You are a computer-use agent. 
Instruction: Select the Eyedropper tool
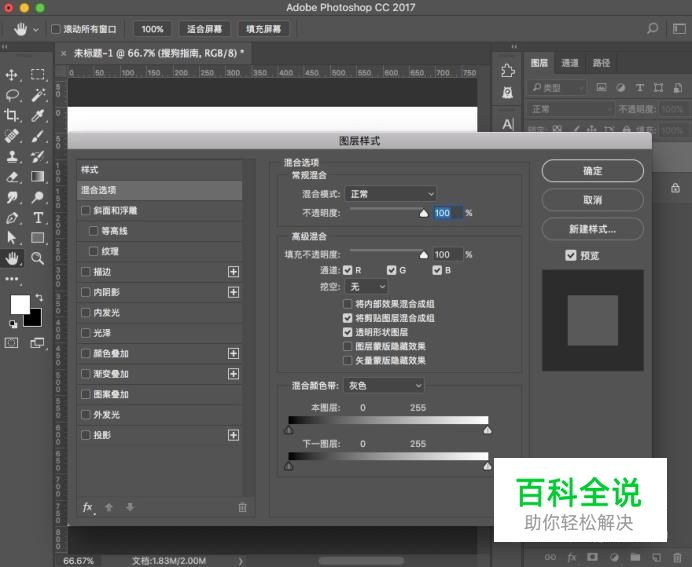click(x=38, y=116)
